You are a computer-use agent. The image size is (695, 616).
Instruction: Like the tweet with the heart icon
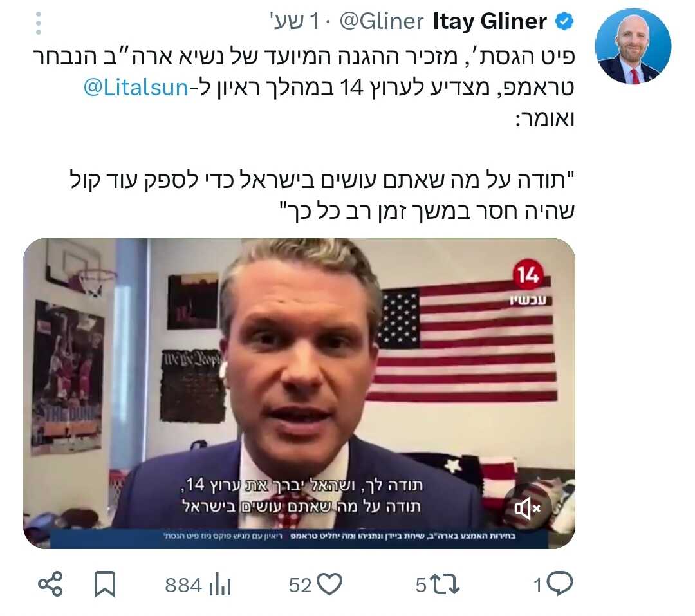(329, 584)
